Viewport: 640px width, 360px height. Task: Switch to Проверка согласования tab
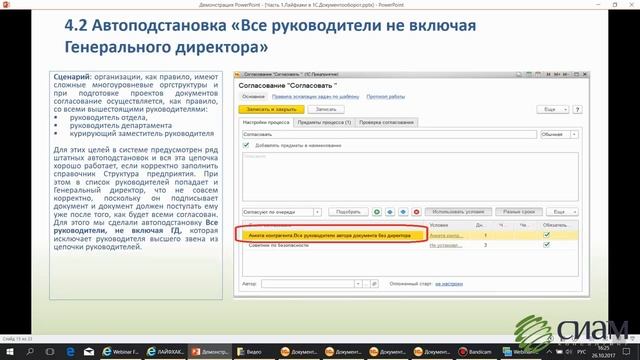pos(386,122)
